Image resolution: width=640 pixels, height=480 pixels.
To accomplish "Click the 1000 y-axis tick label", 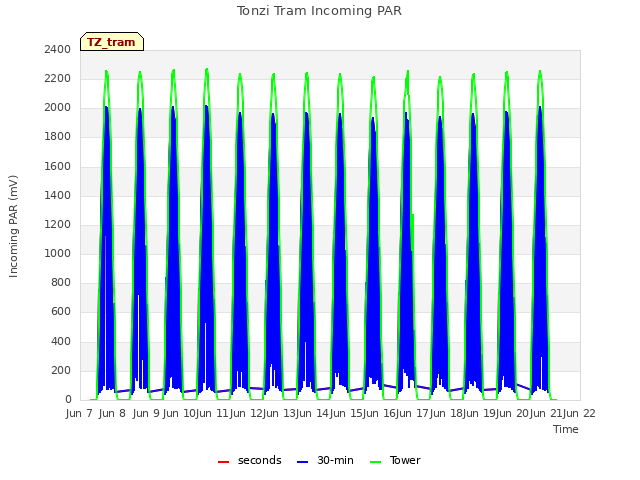I will tap(58, 253).
